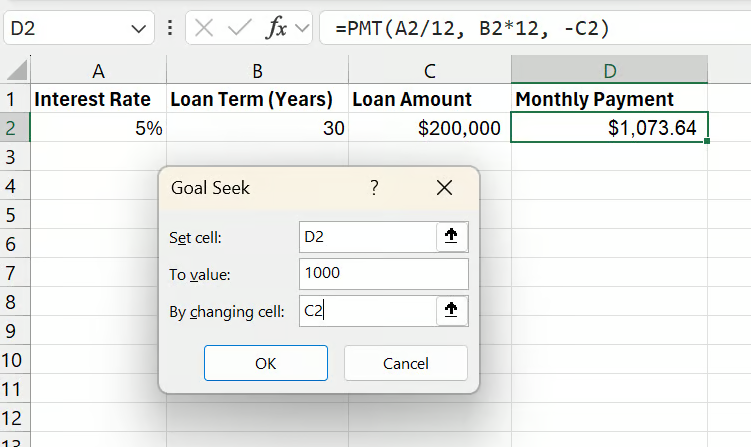This screenshot has height=447, width=751.
Task: Click By changing cell range selector icon
Action: click(x=451, y=311)
